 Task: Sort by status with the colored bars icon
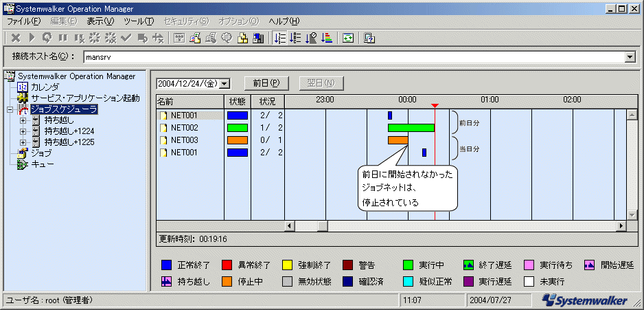pos(327,38)
